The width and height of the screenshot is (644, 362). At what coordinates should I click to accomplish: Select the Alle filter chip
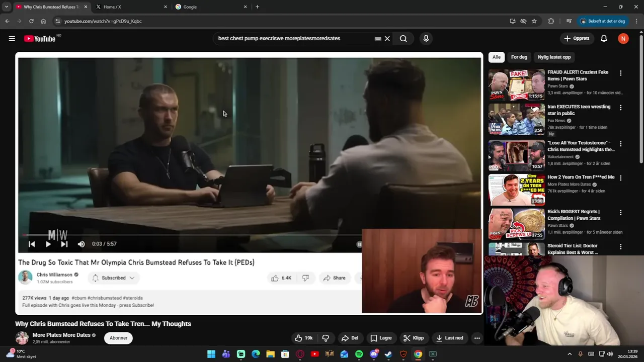click(x=497, y=57)
